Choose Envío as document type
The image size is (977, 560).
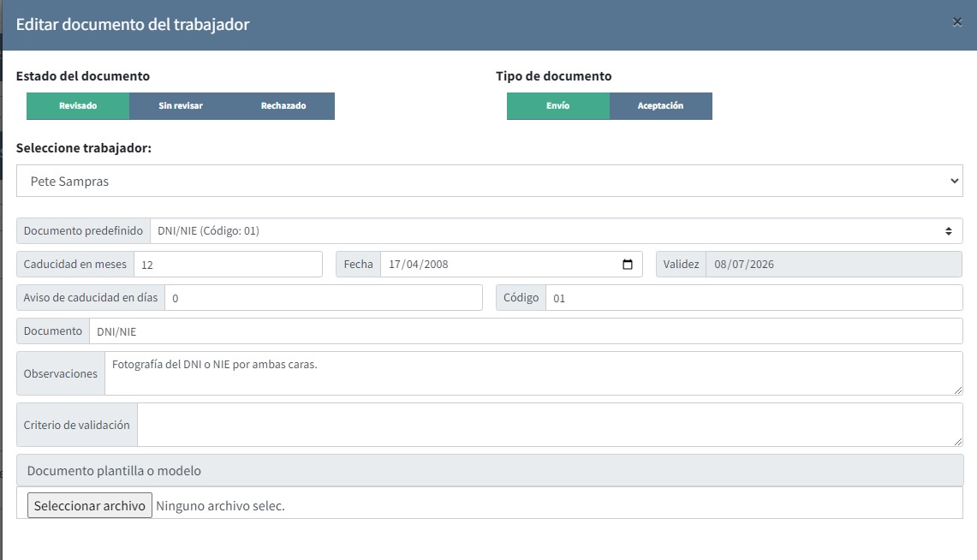pos(558,106)
